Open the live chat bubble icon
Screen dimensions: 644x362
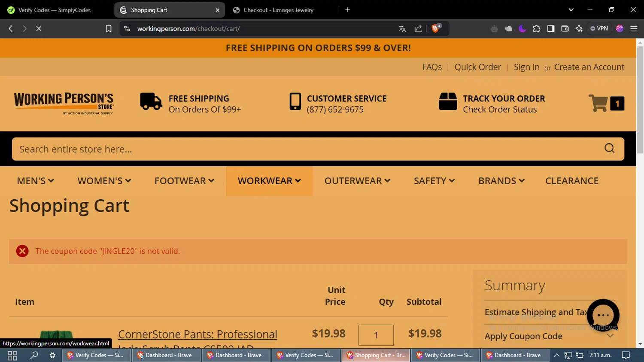(x=603, y=315)
